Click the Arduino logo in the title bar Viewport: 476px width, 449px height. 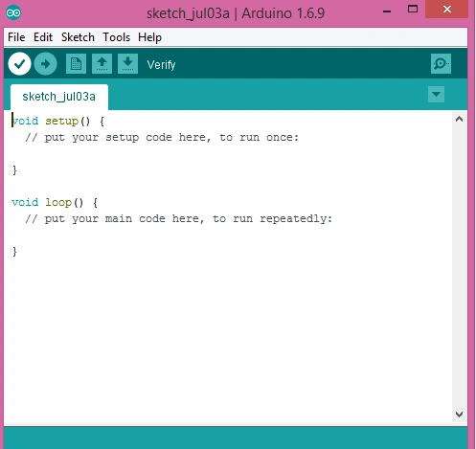(x=13, y=12)
